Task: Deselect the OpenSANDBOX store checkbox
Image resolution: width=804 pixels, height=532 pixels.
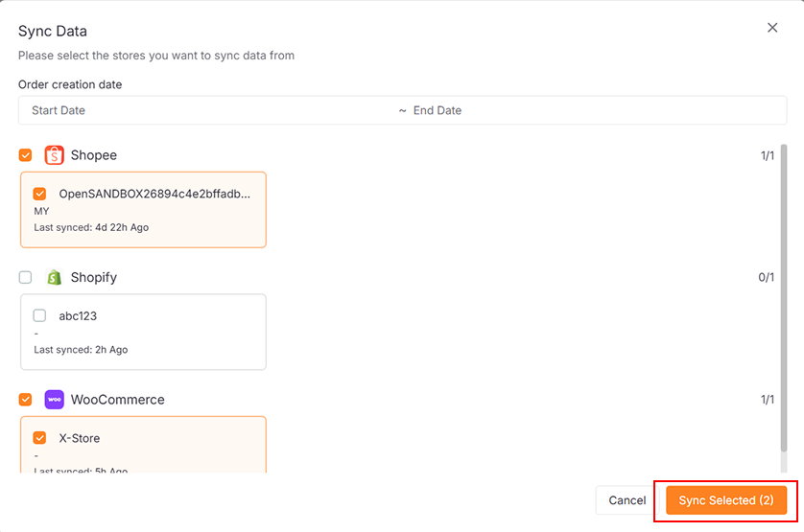Action: click(40, 194)
